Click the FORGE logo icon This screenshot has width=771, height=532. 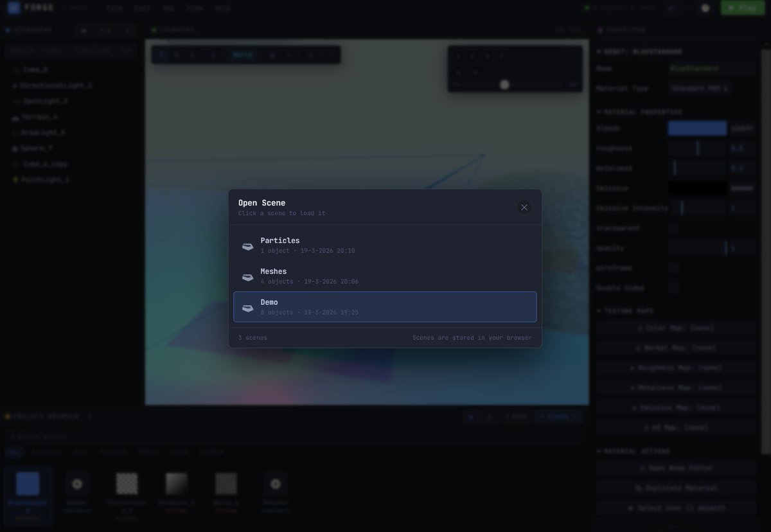tap(15, 7)
